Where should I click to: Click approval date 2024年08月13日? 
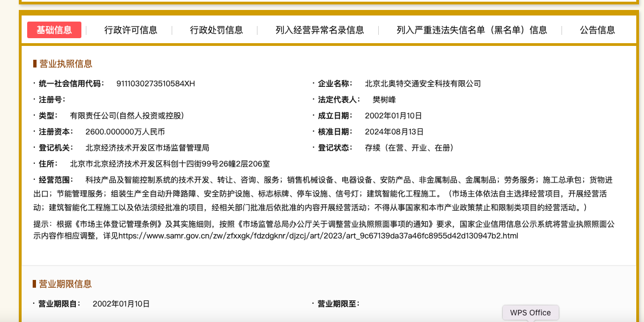point(394,132)
